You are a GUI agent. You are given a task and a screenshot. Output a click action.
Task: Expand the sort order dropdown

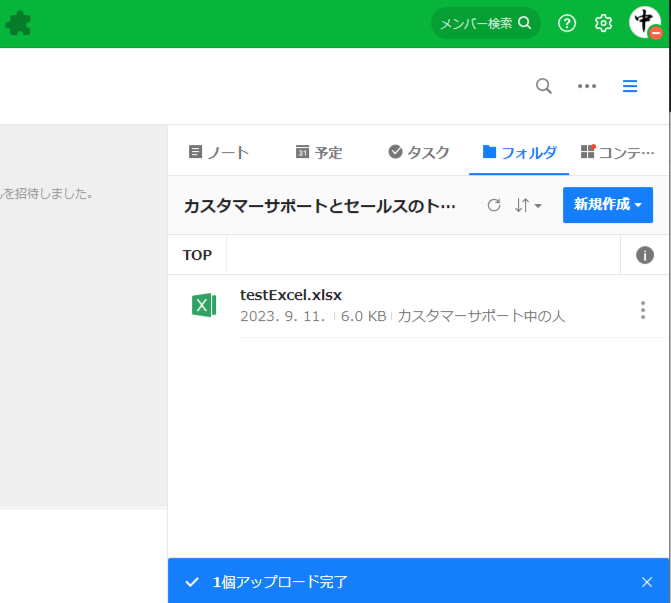click(x=528, y=205)
